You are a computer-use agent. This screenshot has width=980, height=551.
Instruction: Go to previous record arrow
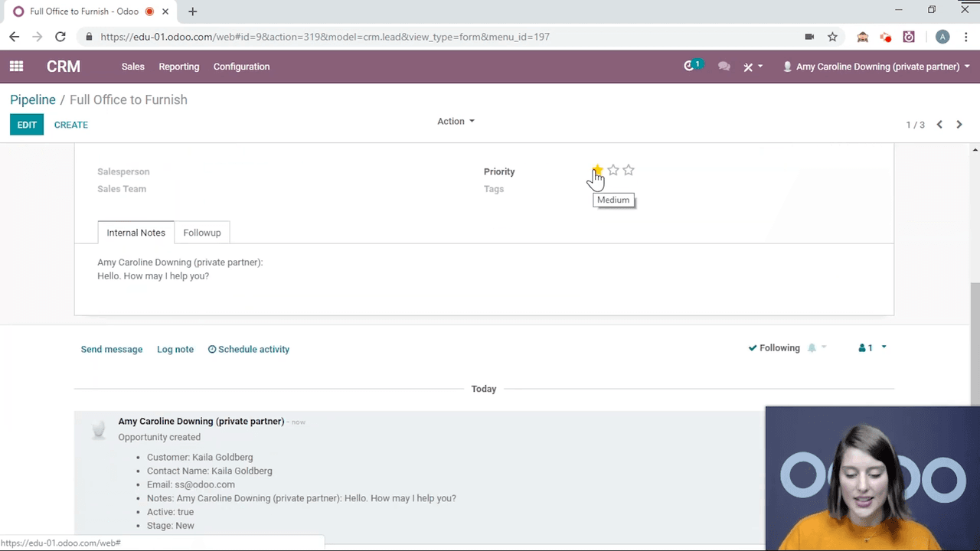point(939,125)
